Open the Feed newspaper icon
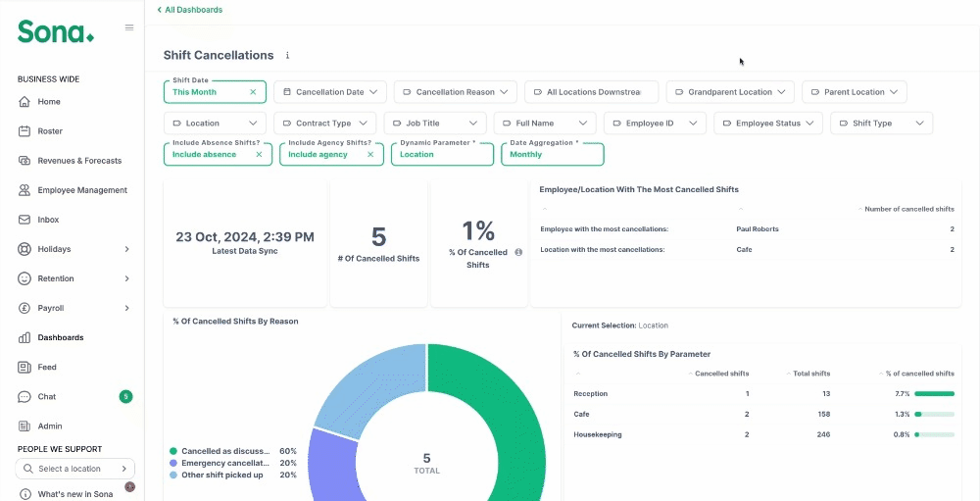 [x=24, y=367]
